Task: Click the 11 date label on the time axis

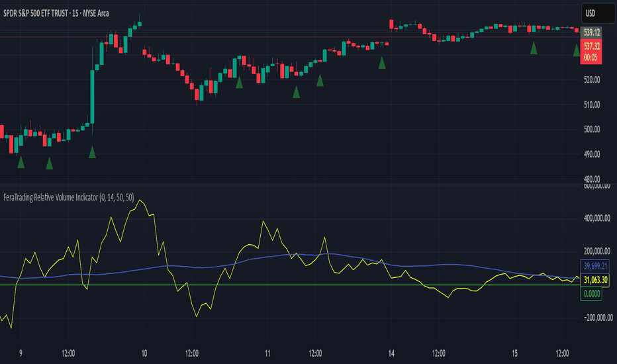Action: point(267,353)
